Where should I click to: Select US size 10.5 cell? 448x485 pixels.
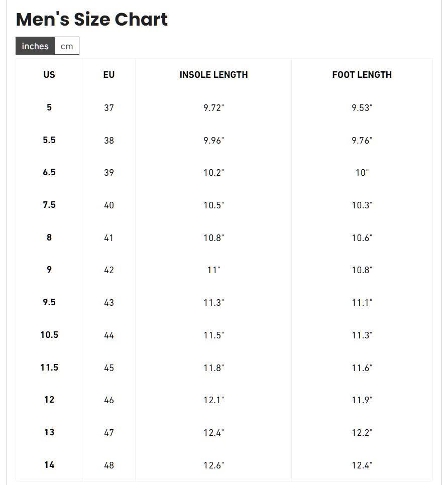pyautogui.click(x=49, y=335)
